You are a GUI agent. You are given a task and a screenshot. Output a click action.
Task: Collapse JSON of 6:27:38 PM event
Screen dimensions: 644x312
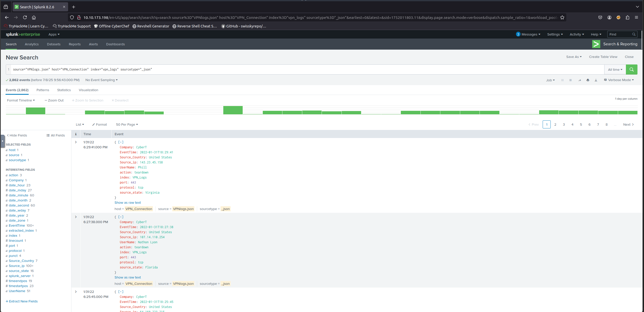pos(121,217)
